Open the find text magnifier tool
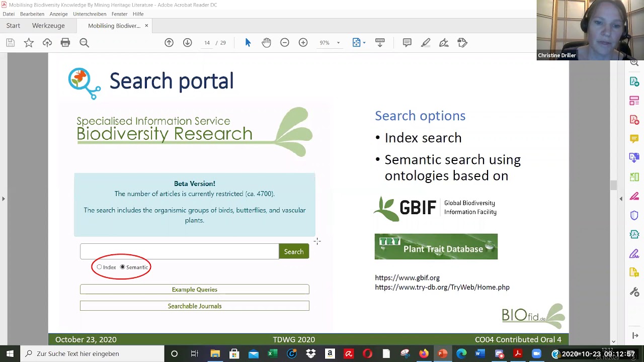The width and height of the screenshot is (644, 362). [84, 43]
